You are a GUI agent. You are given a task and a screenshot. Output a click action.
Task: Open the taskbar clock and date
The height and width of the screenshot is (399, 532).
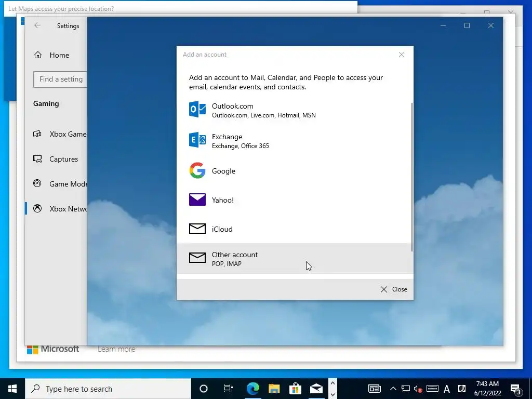(x=487, y=389)
